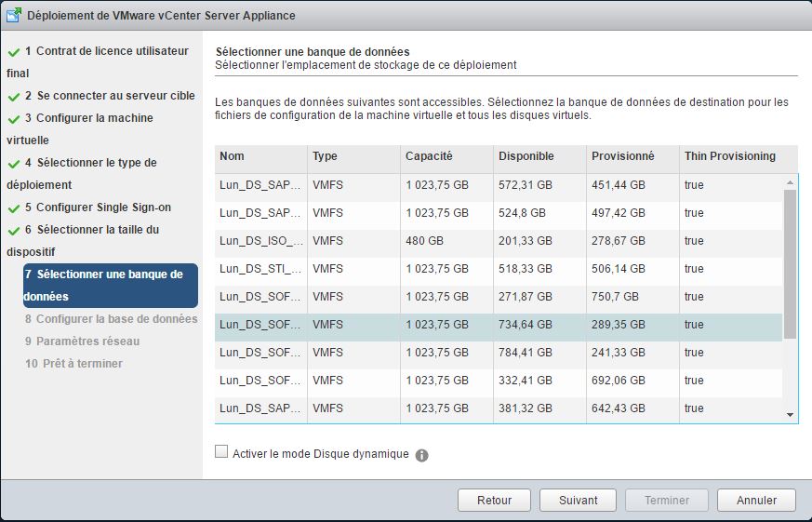This screenshot has width=812, height=522.
Task: Cancel the wizard with Annuler
Action: [756, 501]
